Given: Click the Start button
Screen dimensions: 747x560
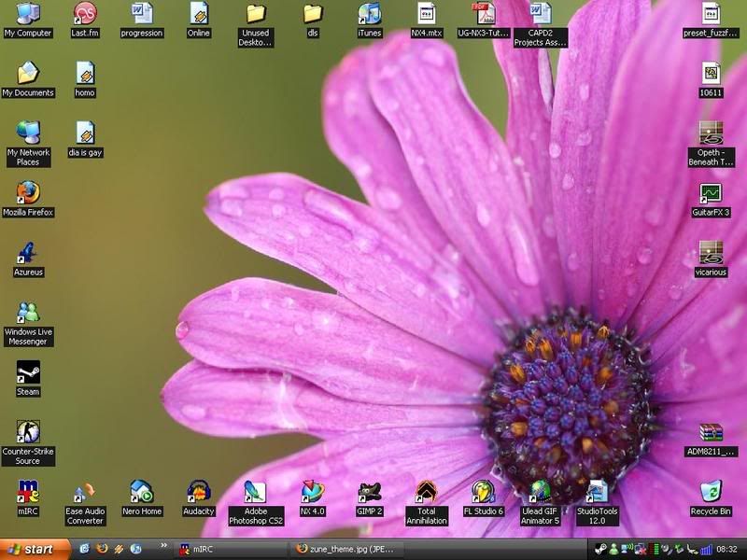Looking at the screenshot, I should click(x=35, y=549).
